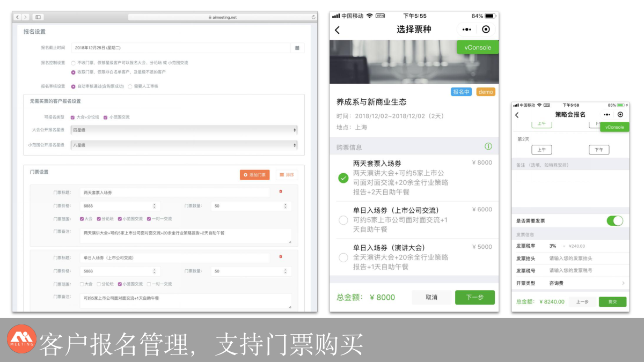This screenshot has width=644, height=362.
Task: Click trash icon for 单日入场券 (上市公司交流) ticket
Action: pos(280,257)
